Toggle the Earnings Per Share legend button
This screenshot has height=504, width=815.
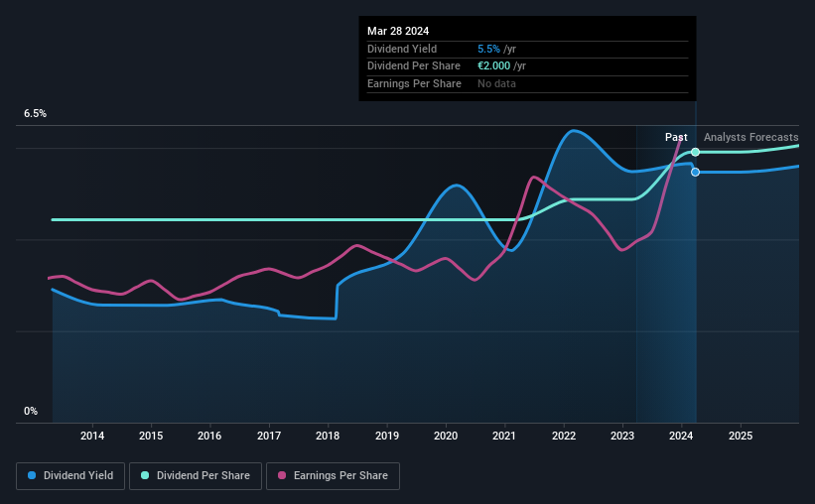click(x=333, y=476)
